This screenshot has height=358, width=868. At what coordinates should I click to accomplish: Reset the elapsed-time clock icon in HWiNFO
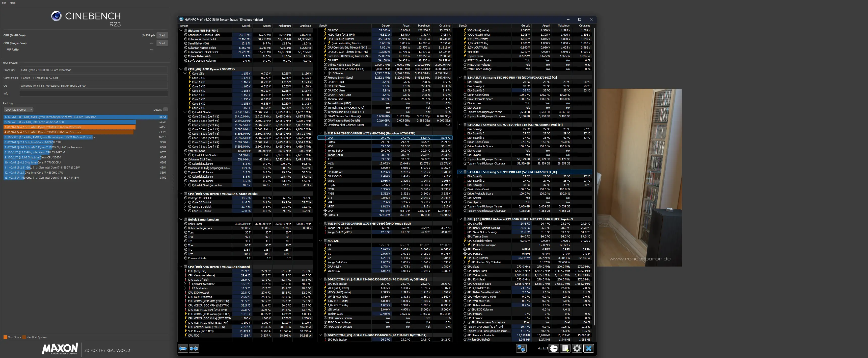554,348
